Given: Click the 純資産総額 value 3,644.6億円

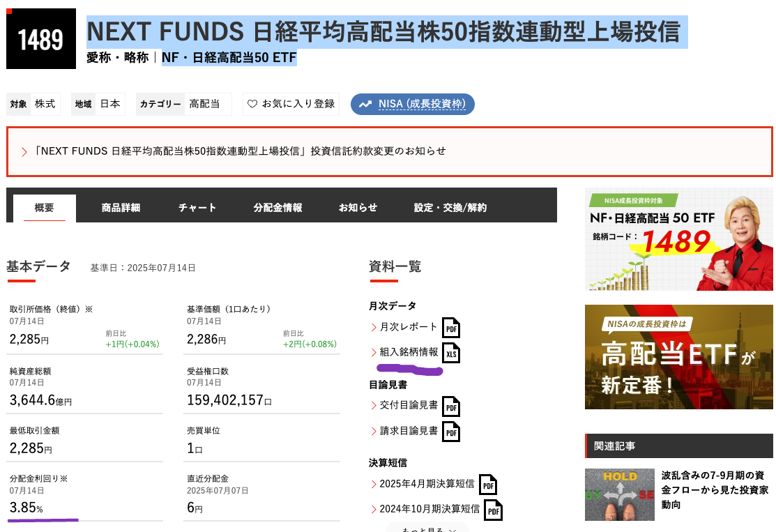Looking at the screenshot, I should (x=40, y=400).
